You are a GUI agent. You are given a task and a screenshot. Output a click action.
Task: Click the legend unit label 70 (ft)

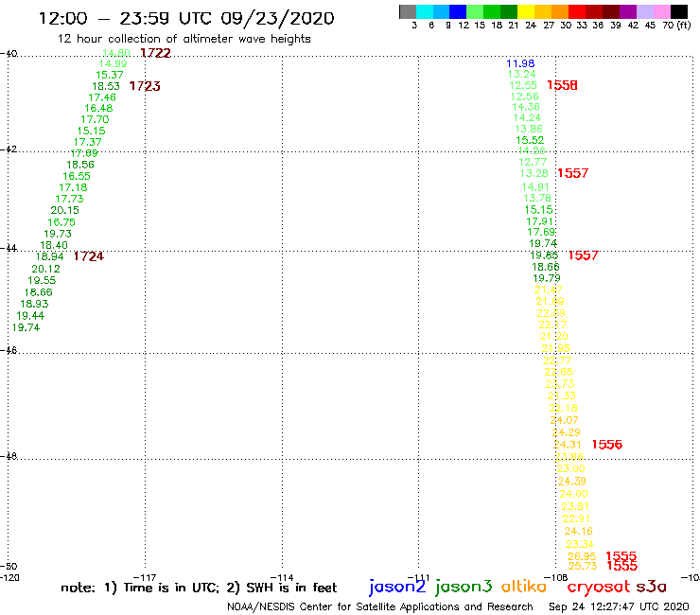(676, 25)
